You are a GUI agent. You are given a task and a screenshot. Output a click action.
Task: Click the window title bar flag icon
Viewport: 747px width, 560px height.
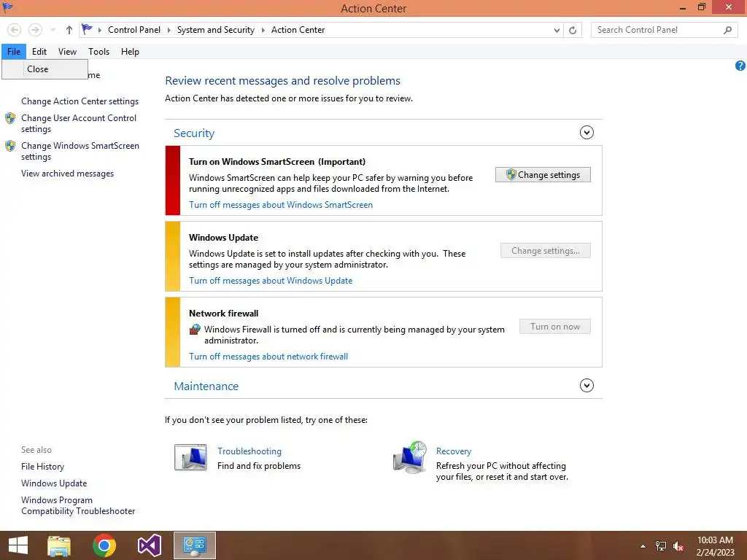coord(7,7)
